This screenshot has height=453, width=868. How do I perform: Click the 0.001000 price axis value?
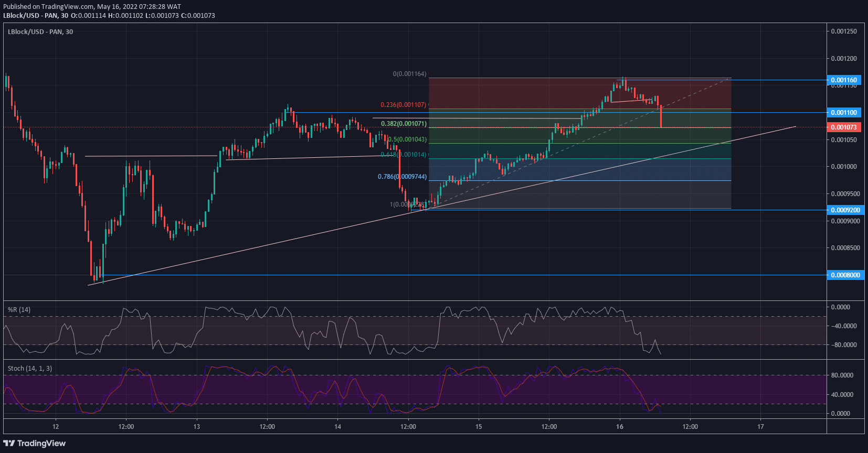point(844,167)
